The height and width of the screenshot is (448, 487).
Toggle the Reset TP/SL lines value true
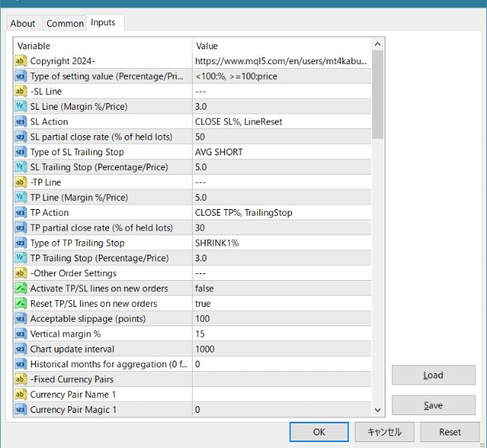[x=282, y=304]
